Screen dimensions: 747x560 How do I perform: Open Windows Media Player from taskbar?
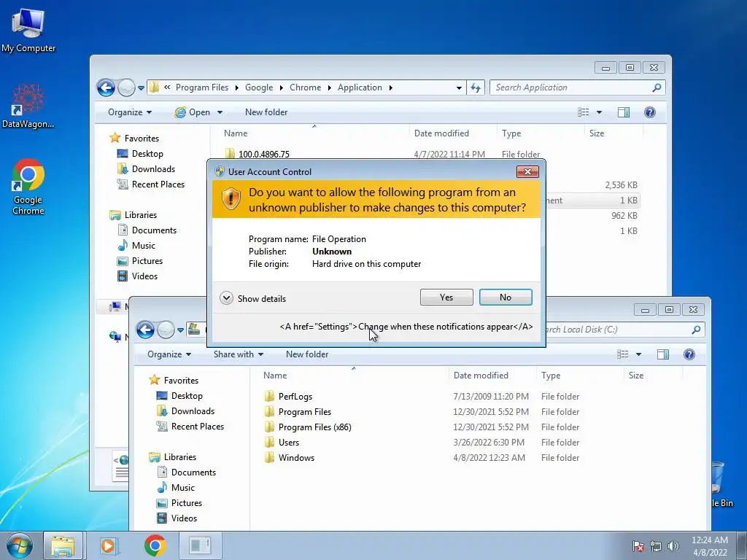[109, 545]
